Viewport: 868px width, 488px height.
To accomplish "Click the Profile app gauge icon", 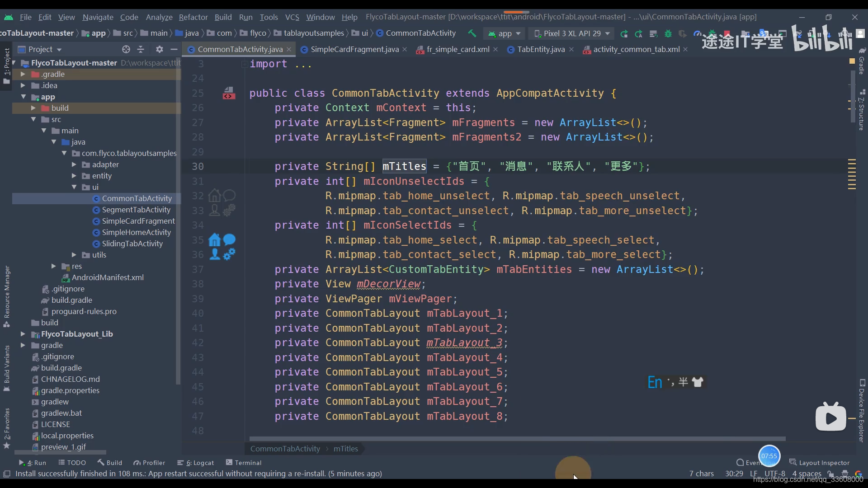I will (x=697, y=34).
